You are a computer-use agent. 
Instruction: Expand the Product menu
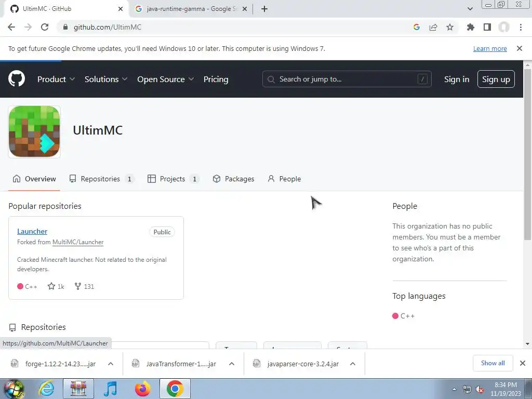56,79
